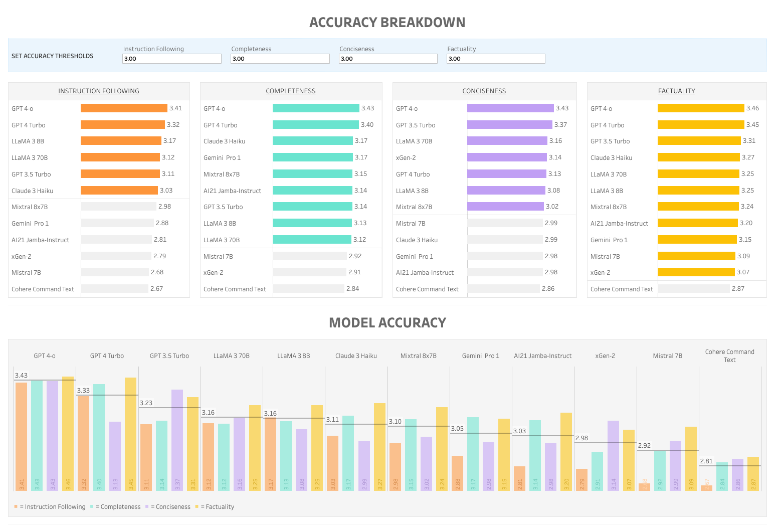Click Instruction Following legend color swatch
Image resolution: width=780 pixels, height=532 pixels.
[16, 507]
